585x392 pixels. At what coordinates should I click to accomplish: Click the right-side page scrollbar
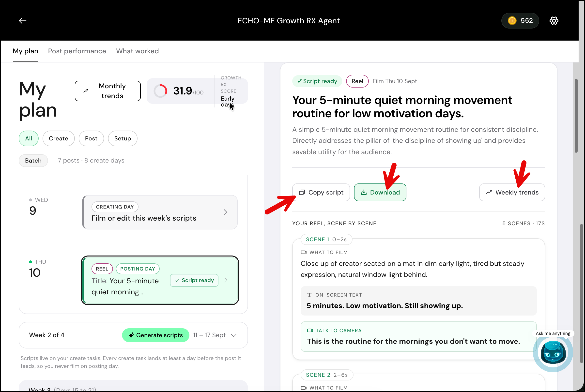[x=576, y=116]
